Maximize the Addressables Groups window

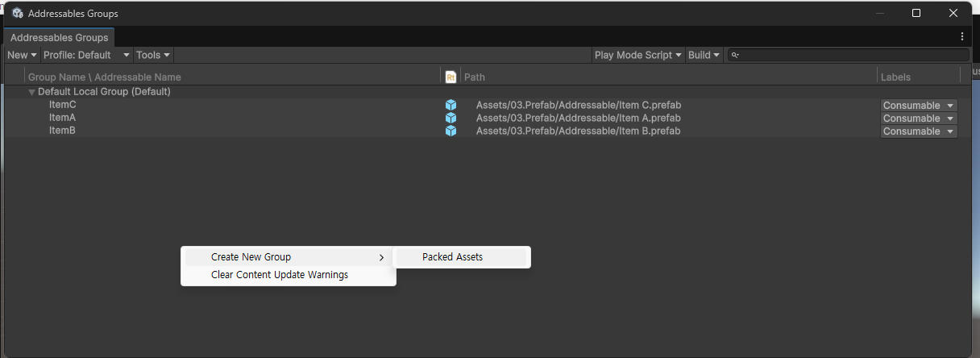pyautogui.click(x=916, y=13)
